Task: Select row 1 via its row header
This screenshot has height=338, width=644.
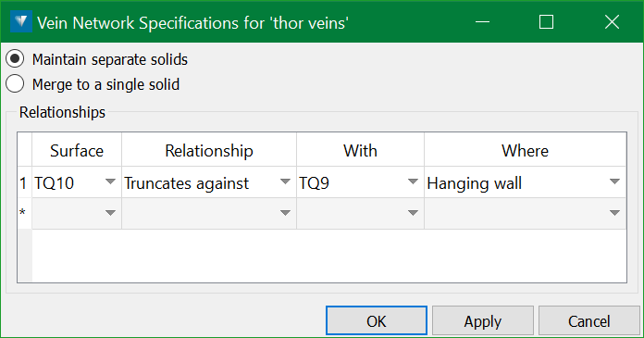Action: pos(24,182)
